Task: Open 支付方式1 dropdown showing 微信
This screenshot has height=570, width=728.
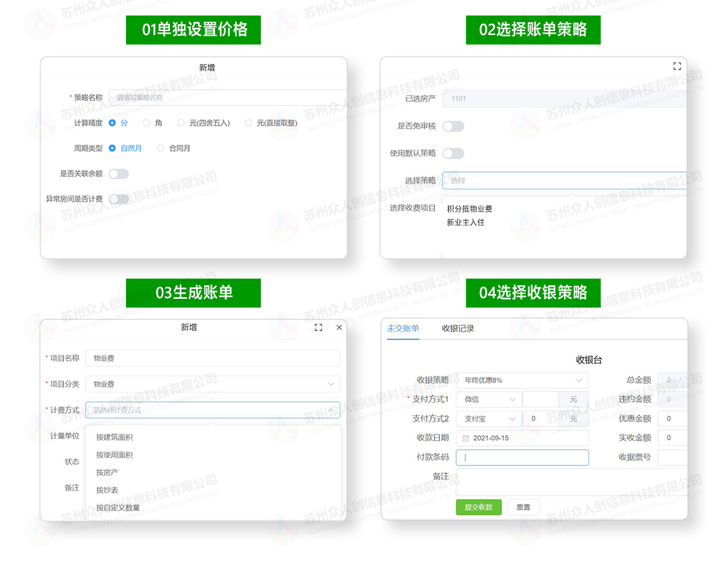Action: tap(488, 399)
